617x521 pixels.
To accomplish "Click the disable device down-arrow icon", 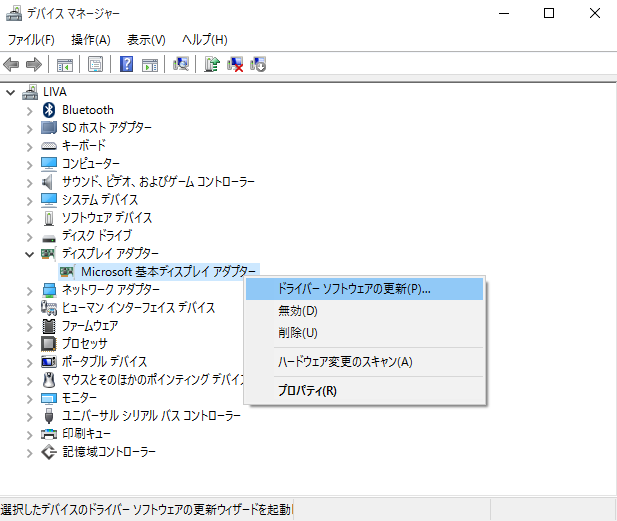I will (258, 64).
